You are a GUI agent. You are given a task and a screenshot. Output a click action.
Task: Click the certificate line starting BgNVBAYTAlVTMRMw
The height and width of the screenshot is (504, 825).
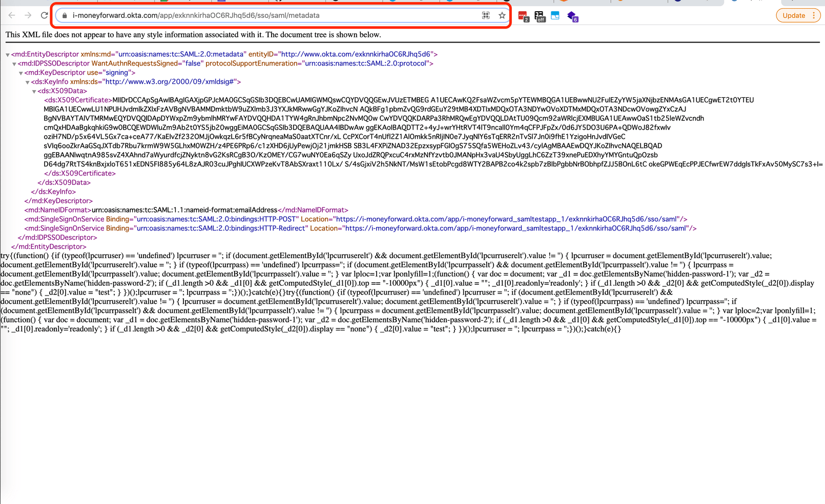[x=374, y=118]
